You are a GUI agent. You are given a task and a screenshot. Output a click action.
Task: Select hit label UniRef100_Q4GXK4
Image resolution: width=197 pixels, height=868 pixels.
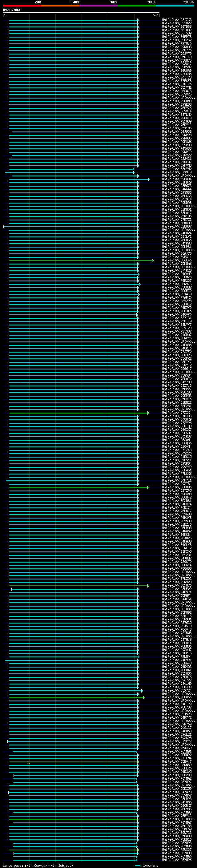pyautogui.click(x=177, y=504)
